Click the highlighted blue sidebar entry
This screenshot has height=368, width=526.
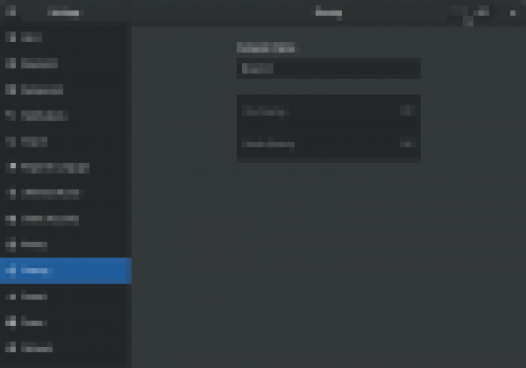tap(66, 271)
